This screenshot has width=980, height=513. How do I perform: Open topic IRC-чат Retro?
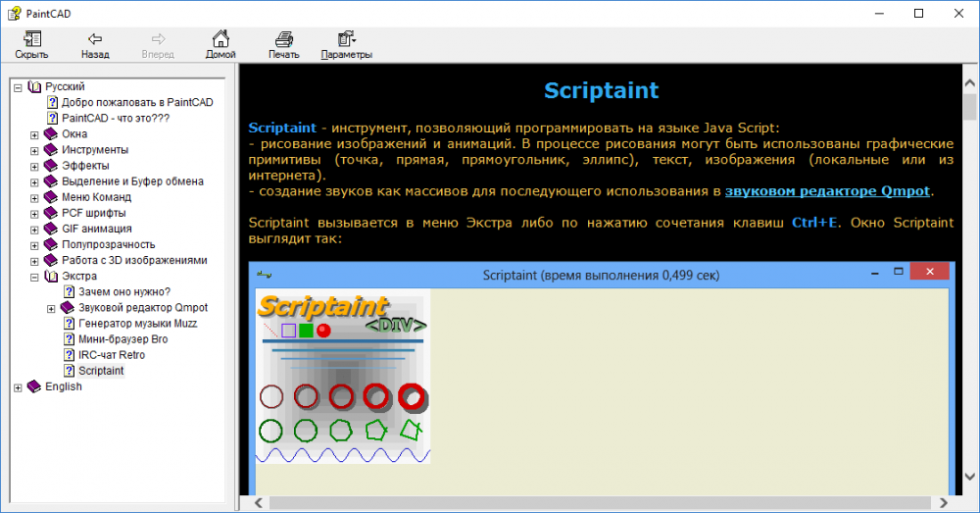point(112,355)
